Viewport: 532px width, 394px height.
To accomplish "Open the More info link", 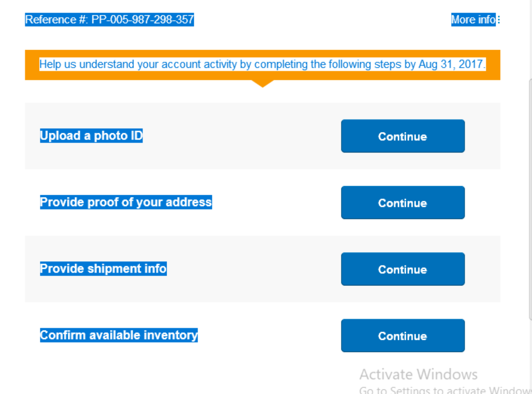I will (473, 20).
